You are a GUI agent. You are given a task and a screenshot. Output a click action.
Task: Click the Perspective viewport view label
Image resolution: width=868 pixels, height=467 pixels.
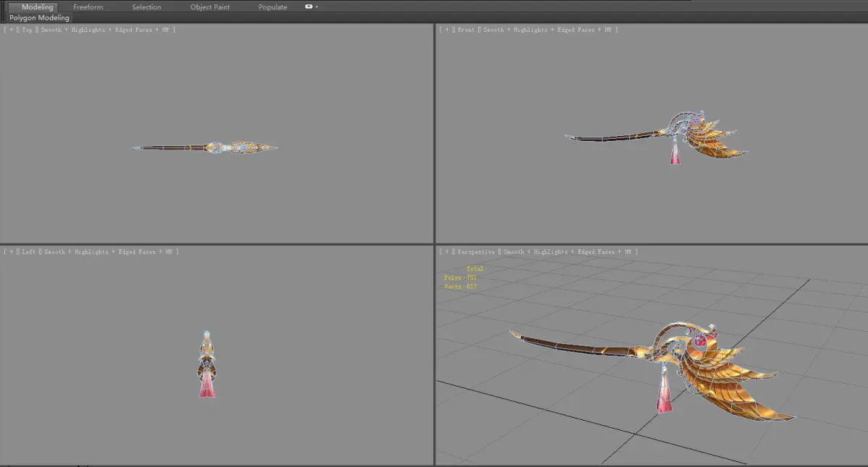476,252
